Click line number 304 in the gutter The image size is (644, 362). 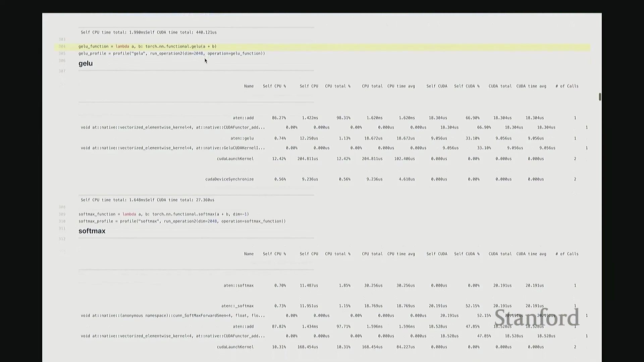click(x=62, y=47)
